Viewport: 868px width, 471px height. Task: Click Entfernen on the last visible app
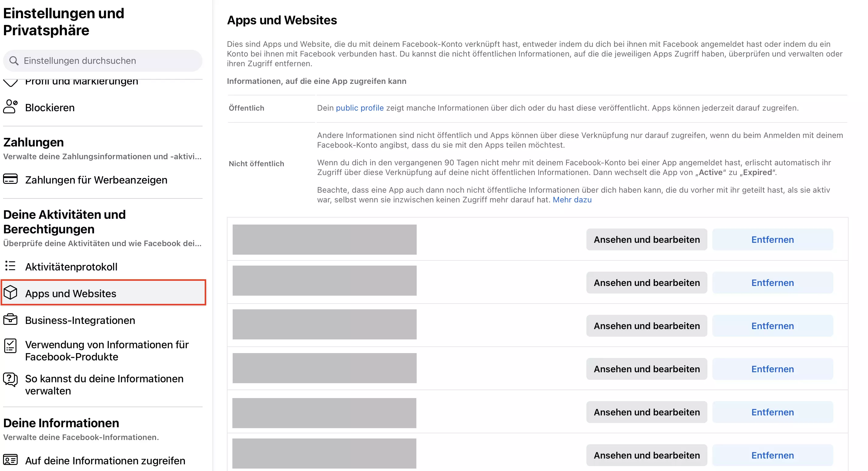pyautogui.click(x=772, y=455)
